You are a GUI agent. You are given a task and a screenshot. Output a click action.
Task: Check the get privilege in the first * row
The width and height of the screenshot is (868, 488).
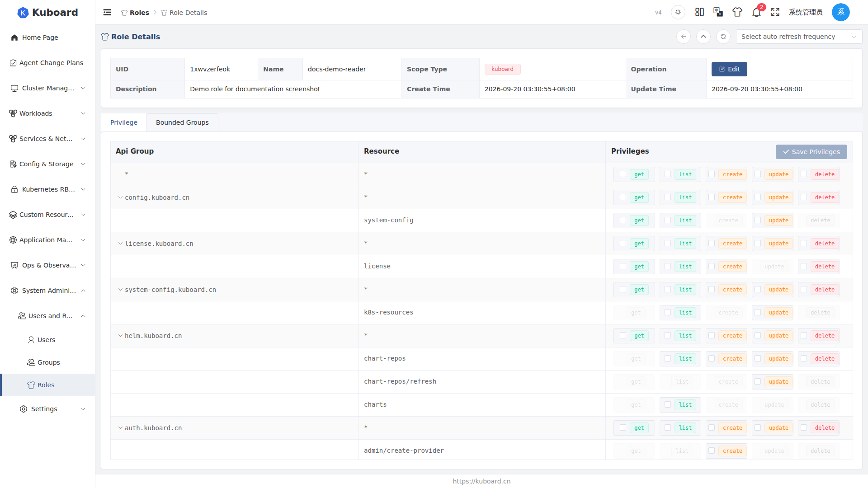point(623,174)
